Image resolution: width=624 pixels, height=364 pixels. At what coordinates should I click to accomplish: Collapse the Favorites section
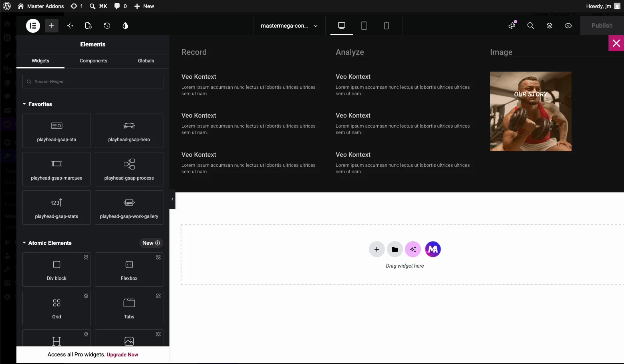click(38, 104)
